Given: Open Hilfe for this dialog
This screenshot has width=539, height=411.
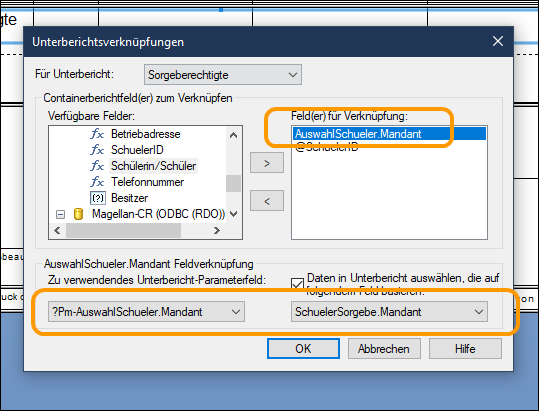Looking at the screenshot, I should pyautogui.click(x=465, y=348).
